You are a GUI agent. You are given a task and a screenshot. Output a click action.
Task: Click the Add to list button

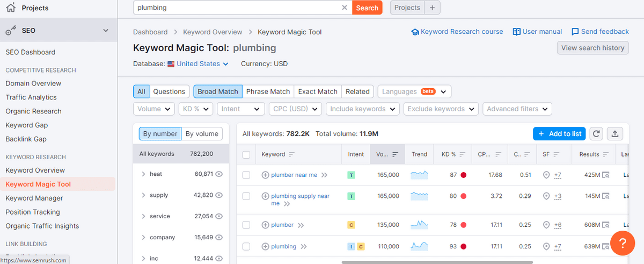(x=559, y=134)
